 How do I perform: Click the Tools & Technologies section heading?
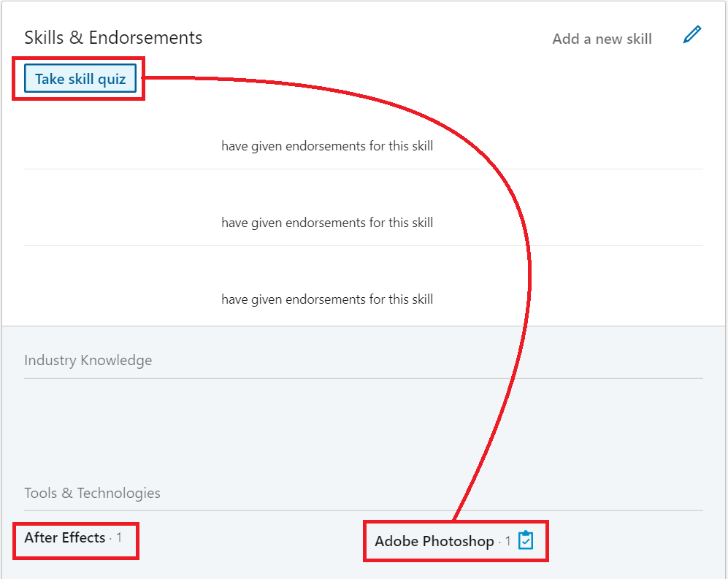(92, 493)
